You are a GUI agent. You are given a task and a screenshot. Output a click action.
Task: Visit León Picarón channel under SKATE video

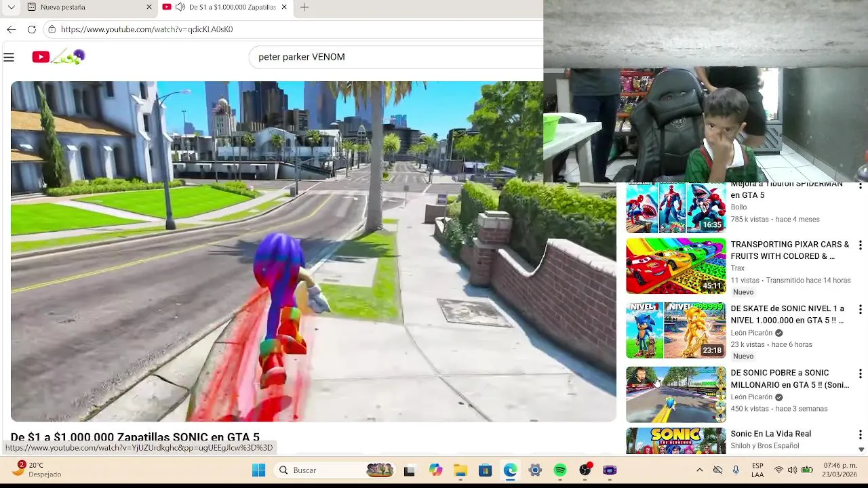point(751,333)
